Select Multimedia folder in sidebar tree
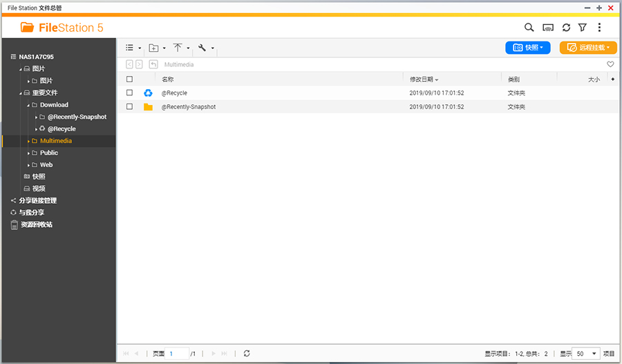The height and width of the screenshot is (364, 622). 56,141
